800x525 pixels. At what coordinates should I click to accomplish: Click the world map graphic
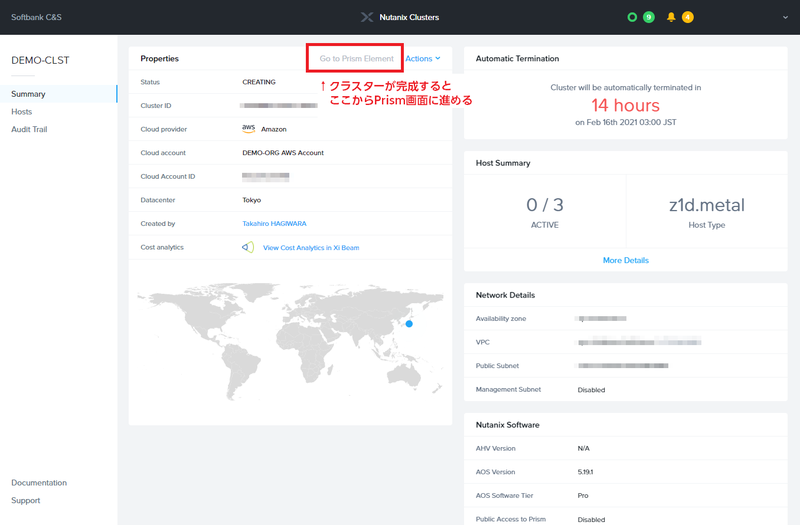[290, 341]
